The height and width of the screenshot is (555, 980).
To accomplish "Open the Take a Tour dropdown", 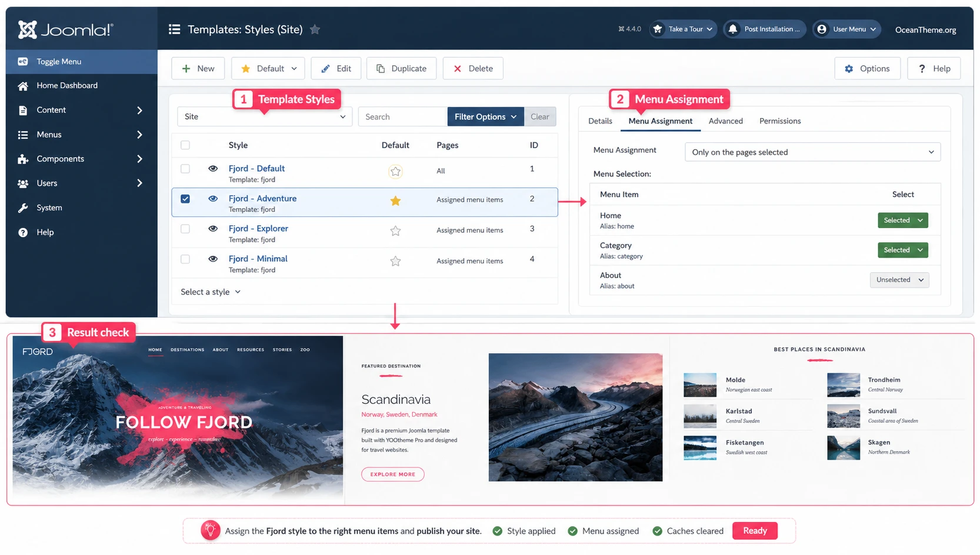I will pyautogui.click(x=683, y=29).
